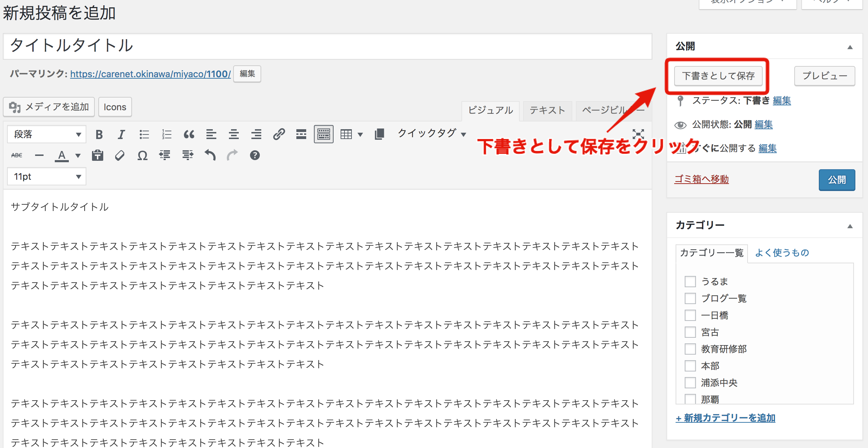Image resolution: width=868 pixels, height=448 pixels.
Task: Switch to the よく使うもの category tab
Action: tap(782, 253)
